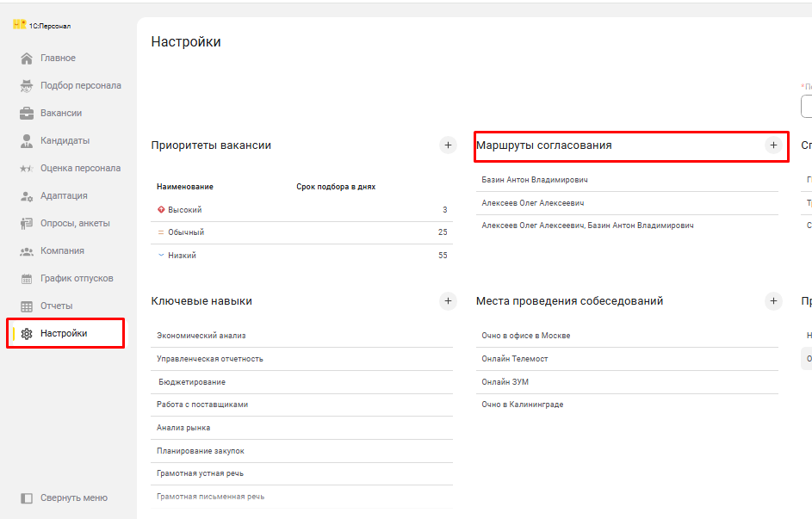Open the Кандидаты person icon
The image size is (812, 519).
(27, 141)
